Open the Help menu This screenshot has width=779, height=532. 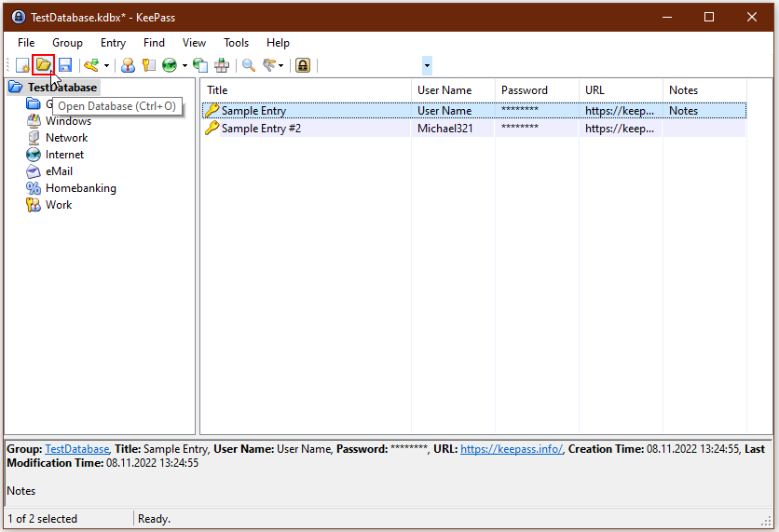[279, 43]
